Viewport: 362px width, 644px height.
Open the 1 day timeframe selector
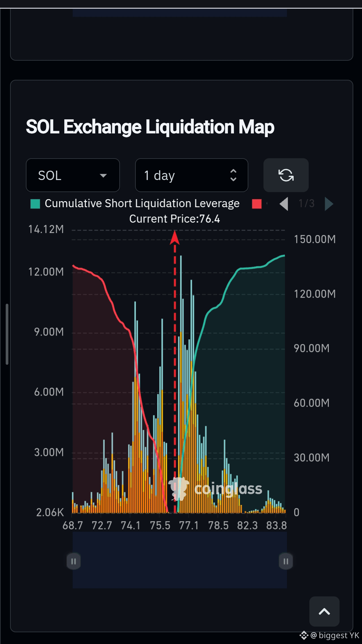point(191,175)
